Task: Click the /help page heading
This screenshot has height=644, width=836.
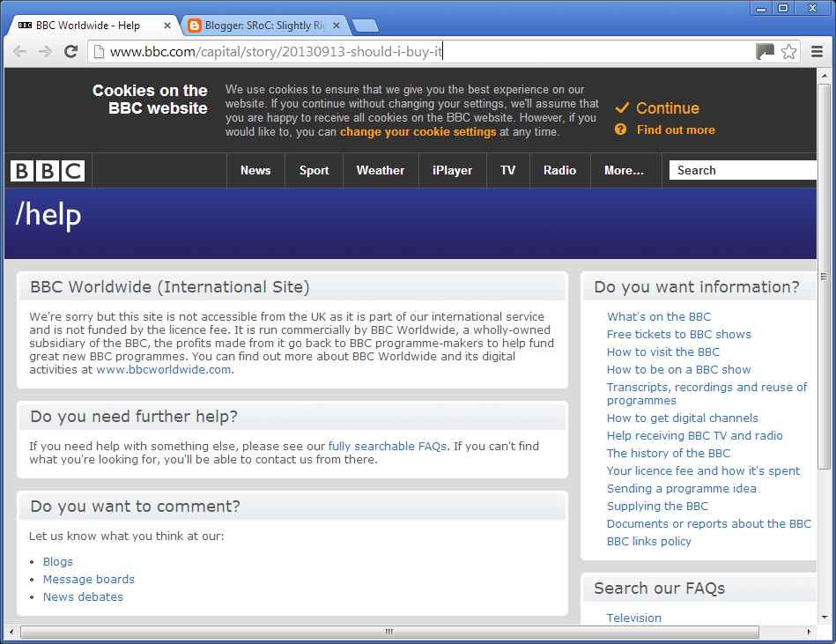Action: pyautogui.click(x=48, y=215)
